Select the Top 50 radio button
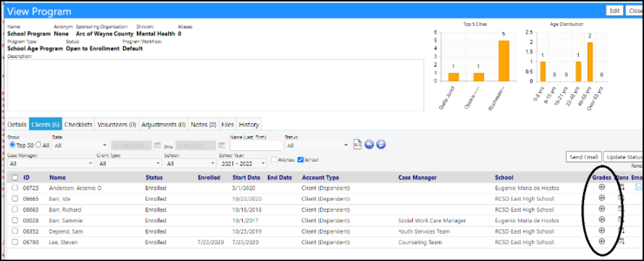Viewport: 644px width, 261px height. click(12, 145)
